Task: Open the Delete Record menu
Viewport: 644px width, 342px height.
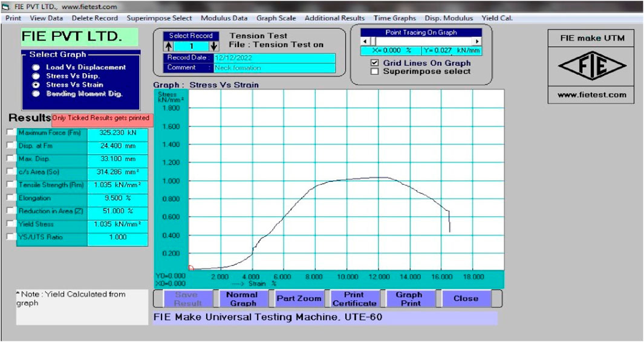Action: (94, 18)
